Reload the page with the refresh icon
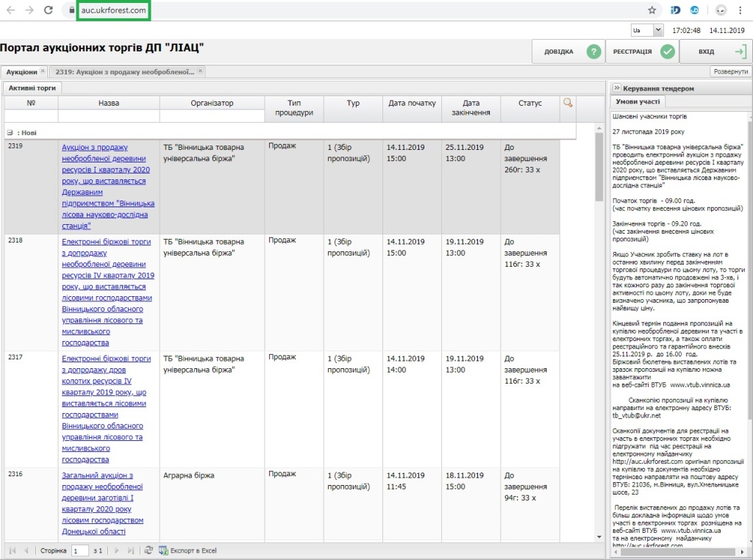753x560 pixels. [49, 10]
